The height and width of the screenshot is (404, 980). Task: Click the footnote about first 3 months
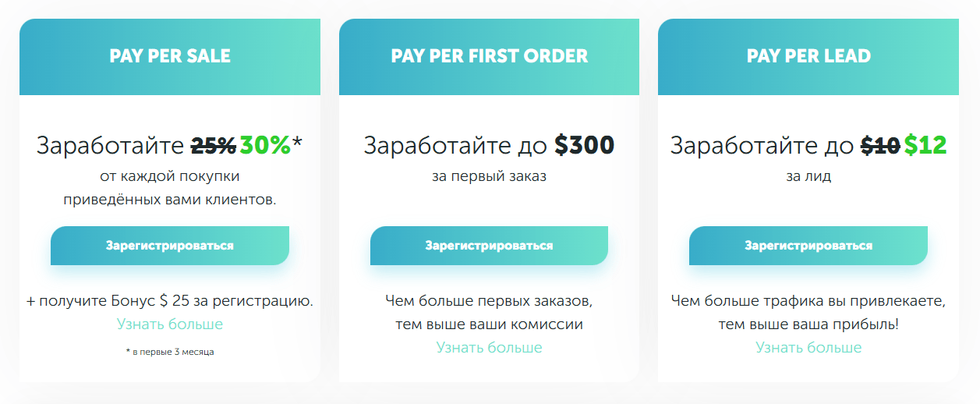pyautogui.click(x=170, y=352)
